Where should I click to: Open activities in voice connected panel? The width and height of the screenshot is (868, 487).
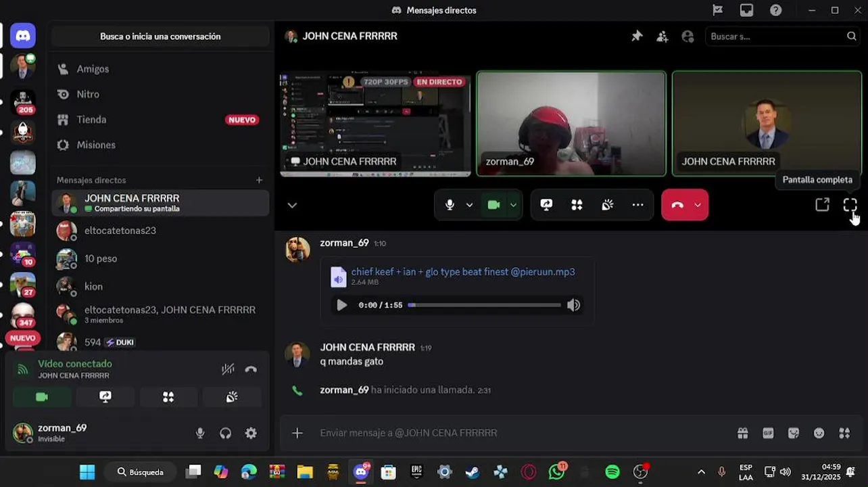(x=168, y=397)
